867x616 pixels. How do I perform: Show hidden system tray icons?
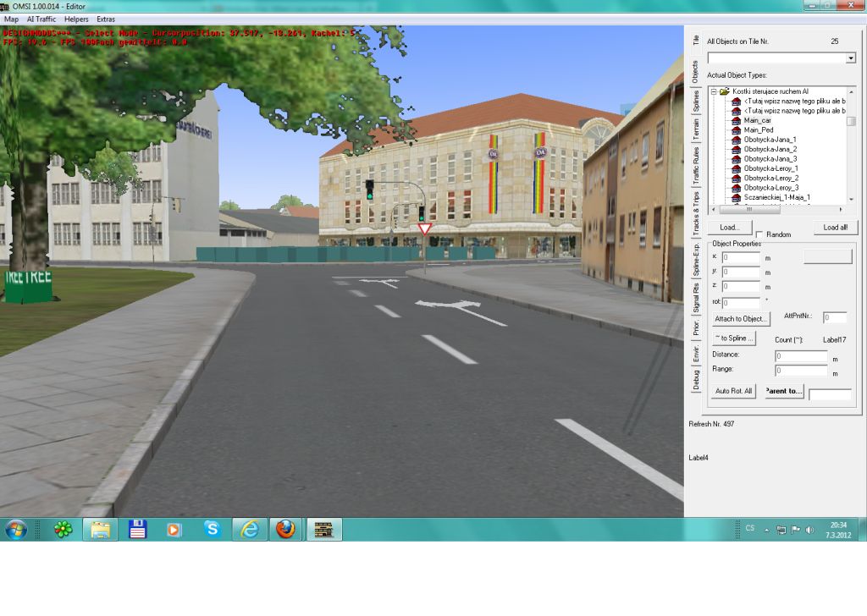[x=767, y=531]
